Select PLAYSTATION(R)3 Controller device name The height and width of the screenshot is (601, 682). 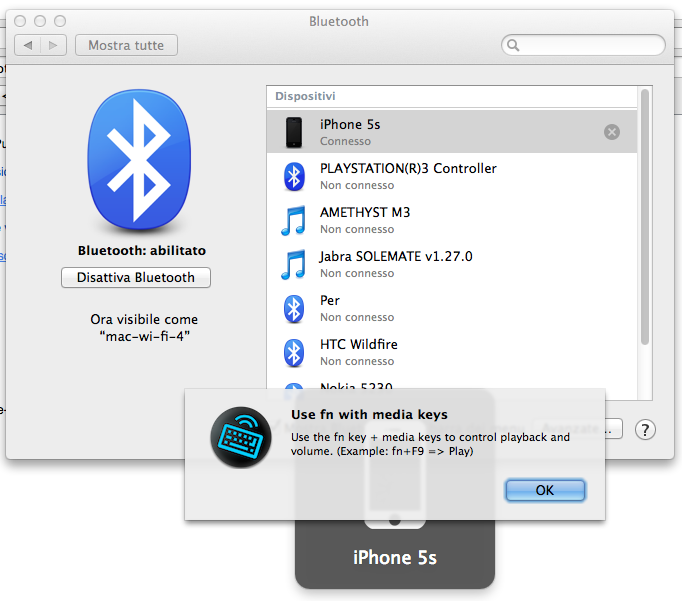click(x=408, y=168)
